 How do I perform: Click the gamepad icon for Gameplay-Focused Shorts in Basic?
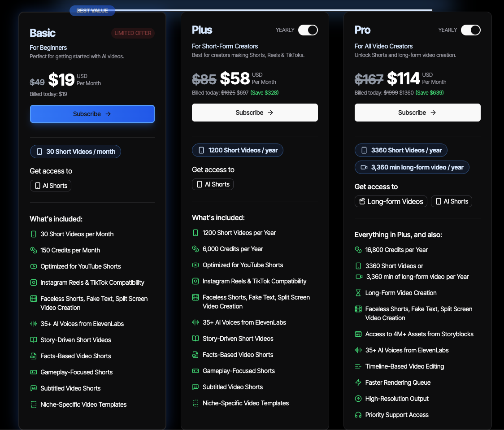coord(33,372)
